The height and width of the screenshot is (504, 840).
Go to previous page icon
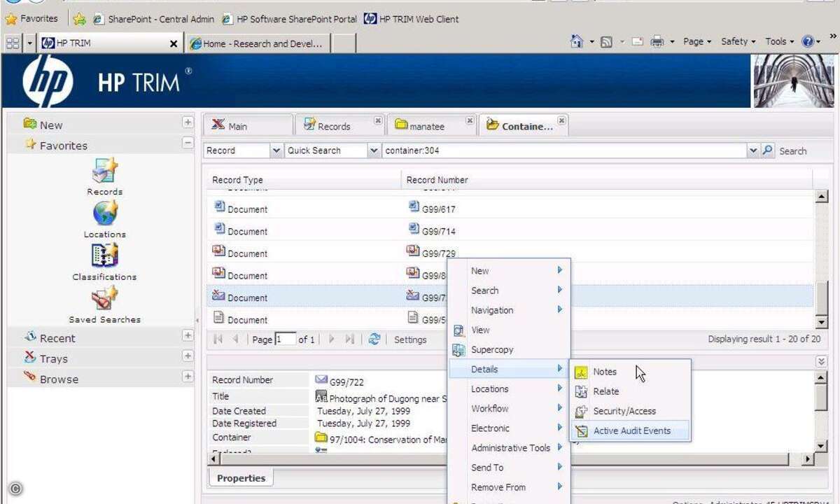pyautogui.click(x=236, y=339)
